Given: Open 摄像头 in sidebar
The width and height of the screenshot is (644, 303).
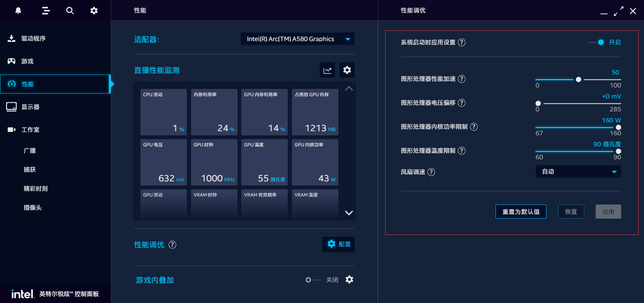Looking at the screenshot, I should tap(33, 208).
